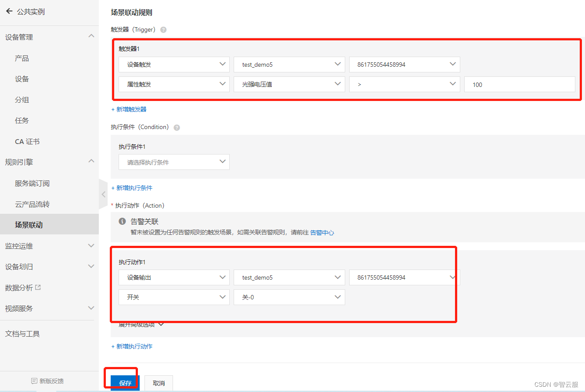Open the 设备输出 action type dropdown
The width and height of the screenshot is (585, 392).
(x=174, y=277)
